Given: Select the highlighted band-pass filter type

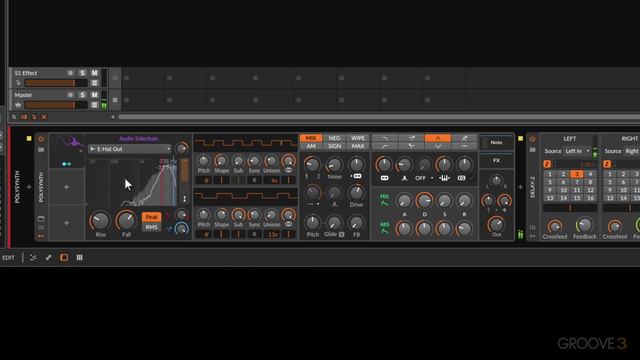Looking at the screenshot, I should point(438,138).
